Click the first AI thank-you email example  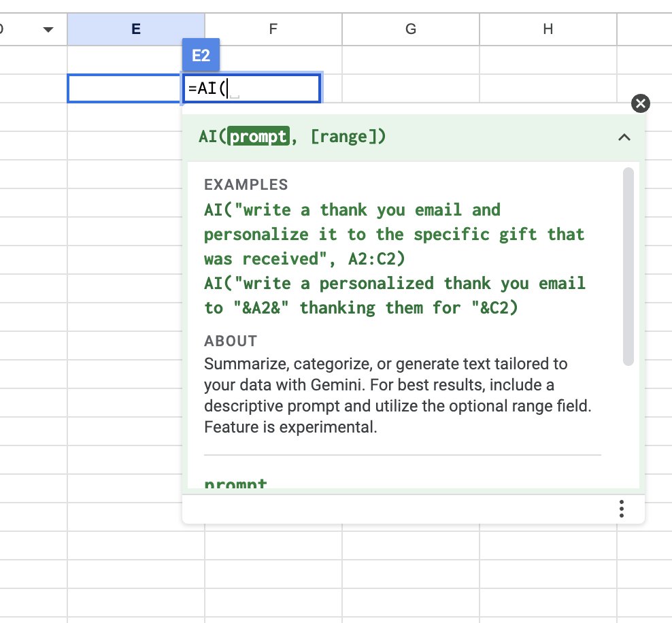(x=394, y=234)
